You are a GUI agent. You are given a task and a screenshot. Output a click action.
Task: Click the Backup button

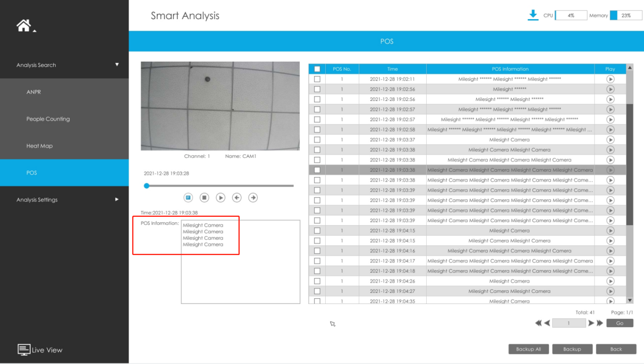tap(572, 349)
